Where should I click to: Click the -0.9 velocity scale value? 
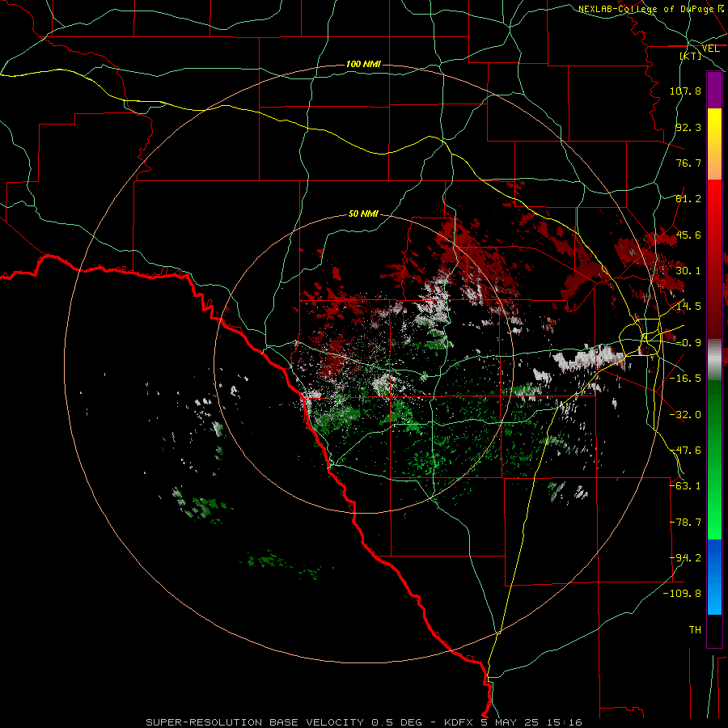tap(688, 343)
